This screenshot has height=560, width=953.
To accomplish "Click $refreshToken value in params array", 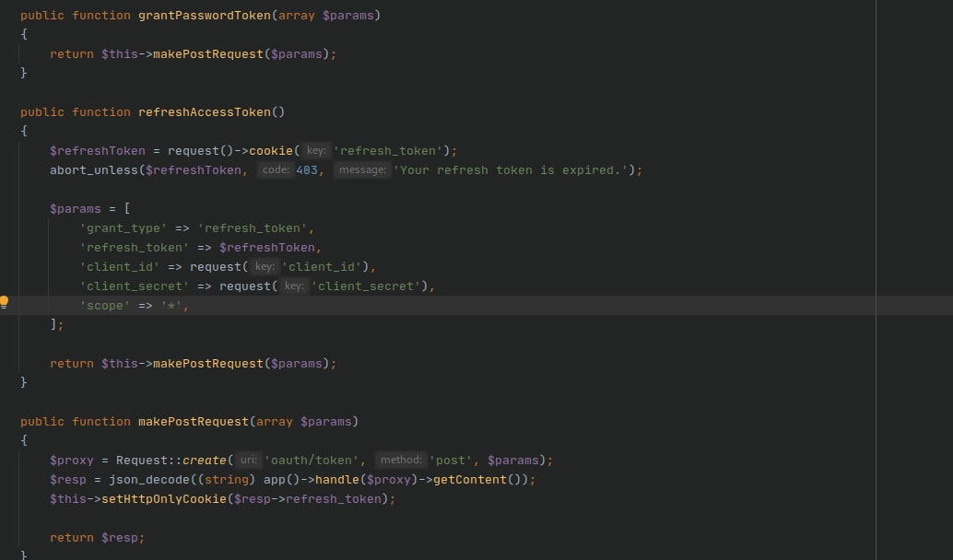I will point(266,248).
